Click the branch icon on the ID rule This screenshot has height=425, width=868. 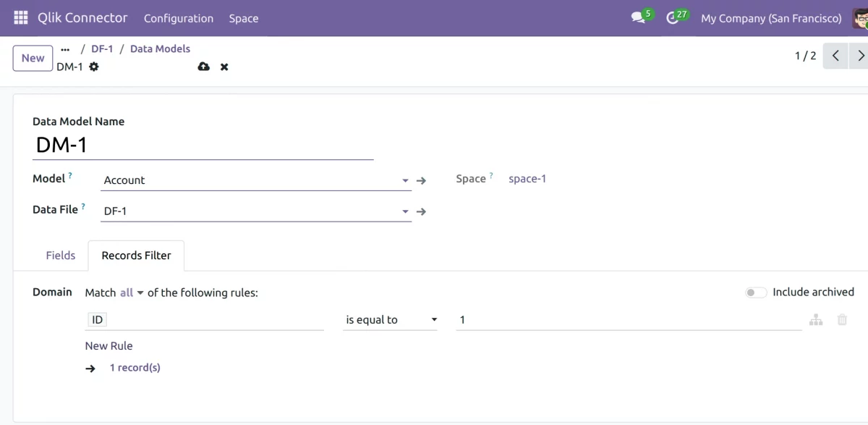[x=816, y=319]
